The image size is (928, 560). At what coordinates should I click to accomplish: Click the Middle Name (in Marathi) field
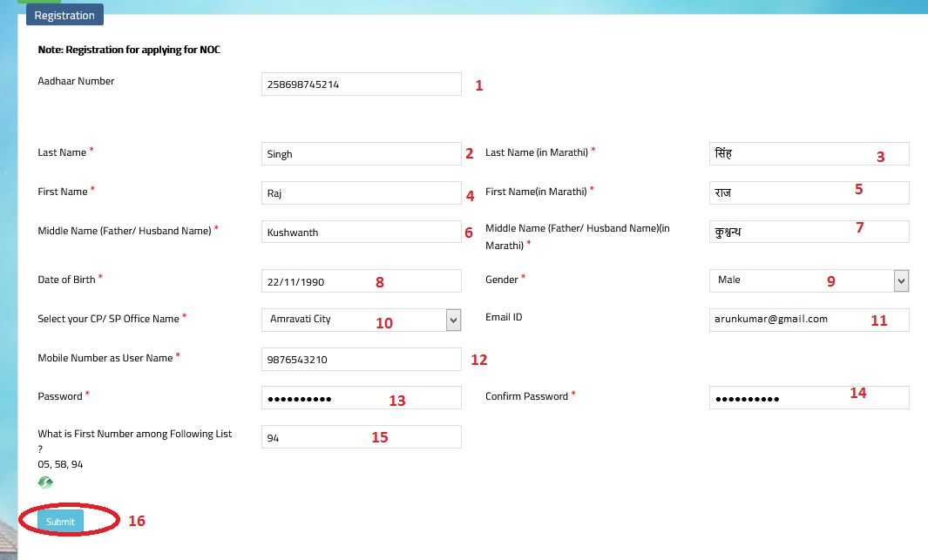[809, 233]
